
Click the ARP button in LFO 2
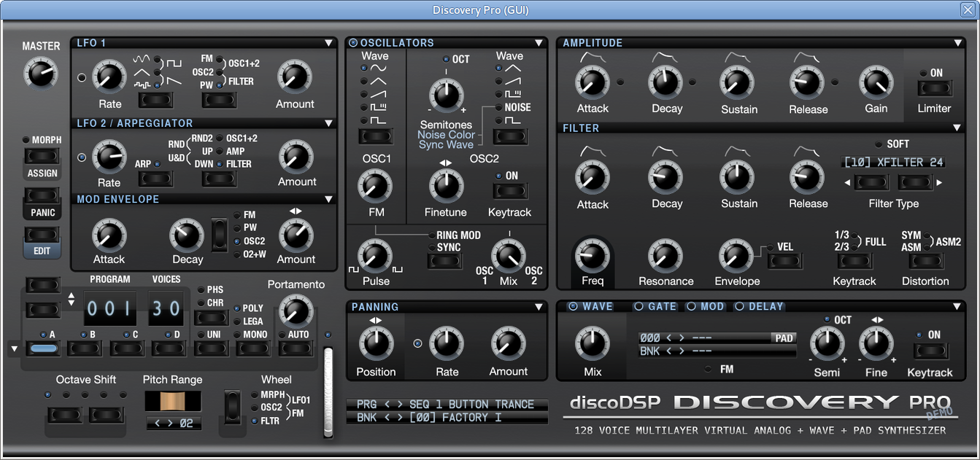156,179
